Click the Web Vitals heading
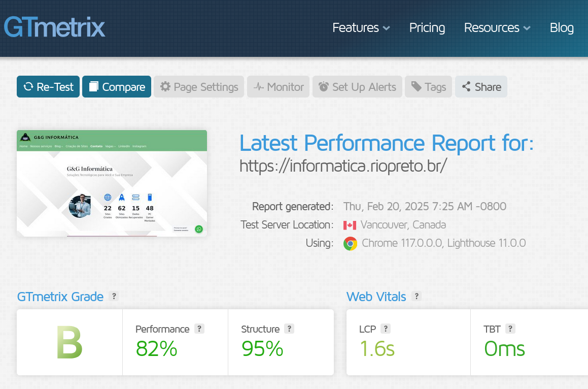Image resolution: width=588 pixels, height=389 pixels. click(376, 297)
